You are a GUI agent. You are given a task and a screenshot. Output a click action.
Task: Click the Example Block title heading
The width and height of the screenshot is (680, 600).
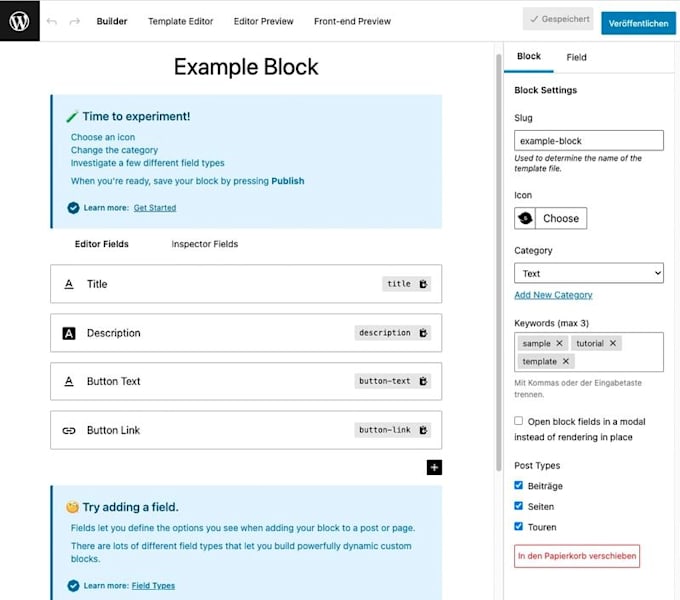(x=246, y=67)
